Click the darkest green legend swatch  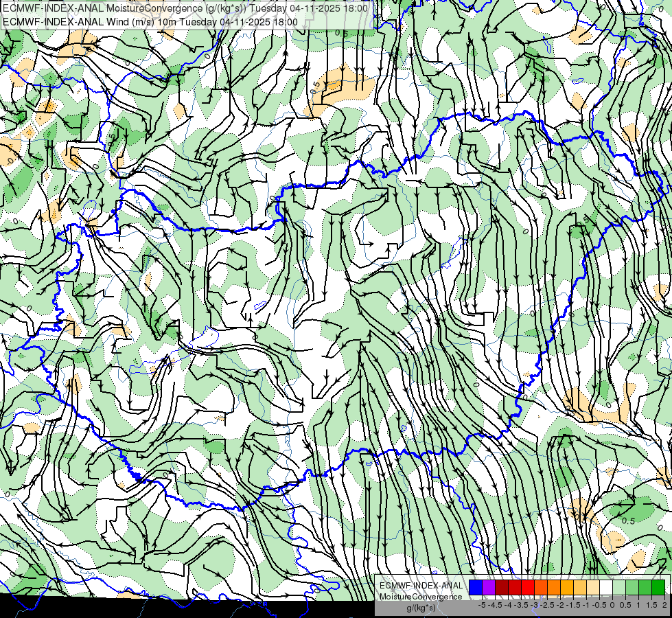click(x=658, y=587)
